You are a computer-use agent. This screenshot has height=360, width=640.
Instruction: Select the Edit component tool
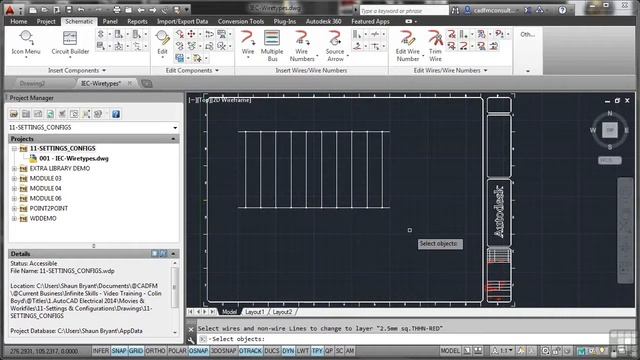(162, 43)
